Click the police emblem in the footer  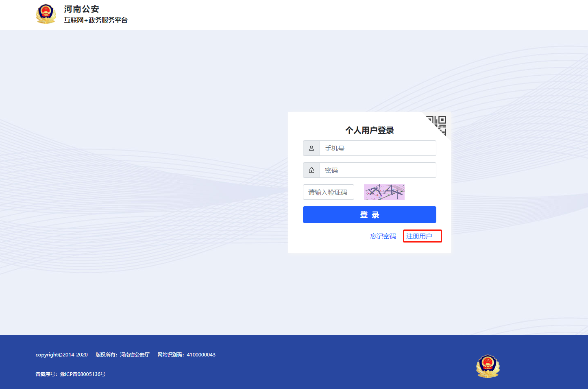[488, 366]
